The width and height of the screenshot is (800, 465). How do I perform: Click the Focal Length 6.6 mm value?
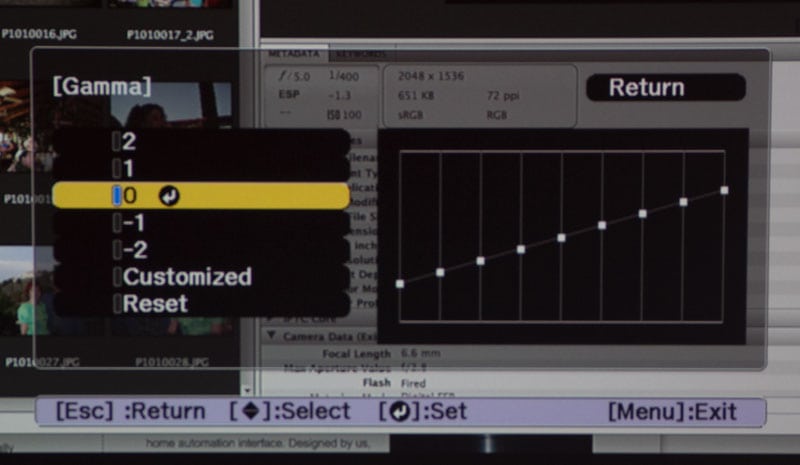(x=420, y=353)
